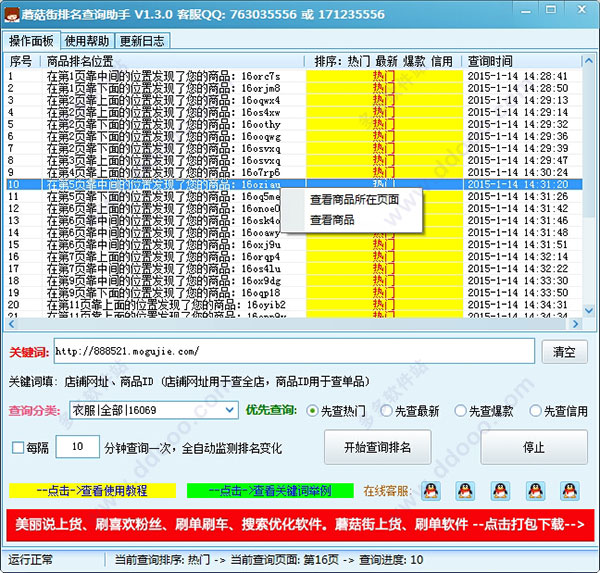Choose 查看商品 from the context menu
600x573 pixels.
point(332,220)
